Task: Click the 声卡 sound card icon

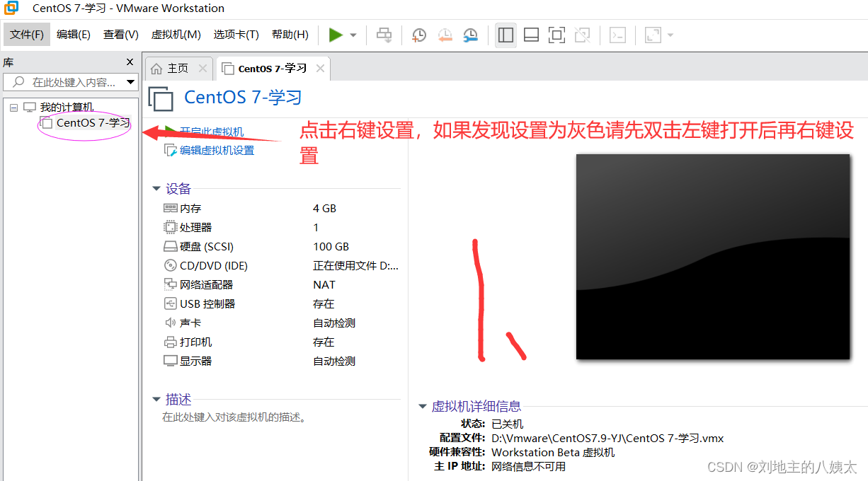Action: (170, 323)
